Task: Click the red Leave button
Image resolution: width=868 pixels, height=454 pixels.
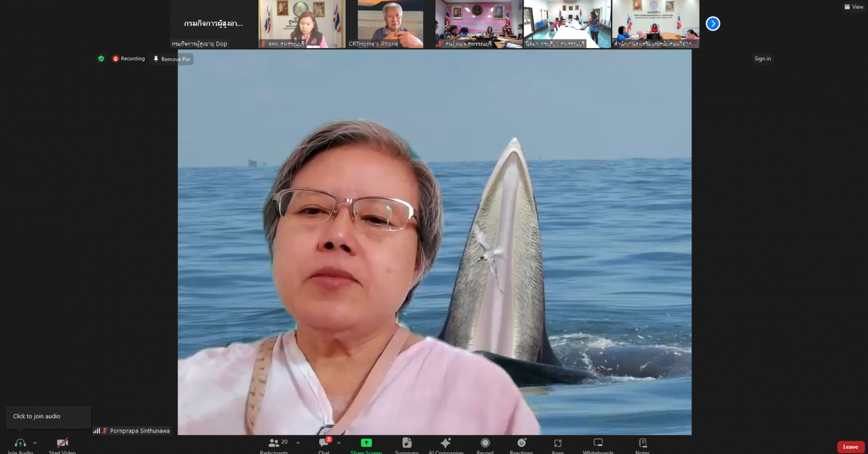Action: pyautogui.click(x=851, y=447)
